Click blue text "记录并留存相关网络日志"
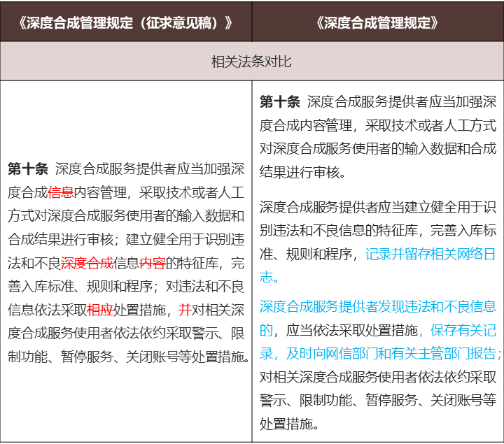504x444 pixels. coord(430,254)
